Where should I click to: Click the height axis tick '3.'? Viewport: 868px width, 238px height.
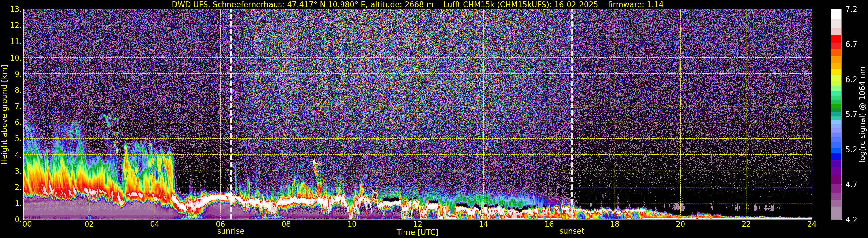pyautogui.click(x=18, y=171)
